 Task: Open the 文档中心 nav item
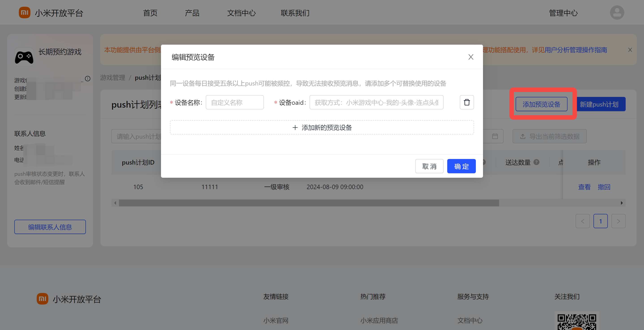tap(241, 13)
